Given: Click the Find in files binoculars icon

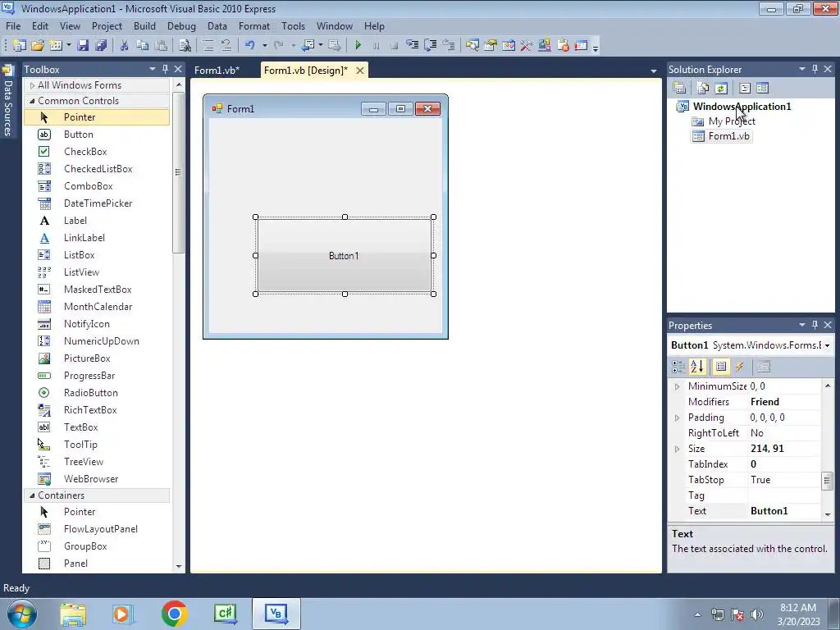Looking at the screenshot, I should [x=185, y=46].
